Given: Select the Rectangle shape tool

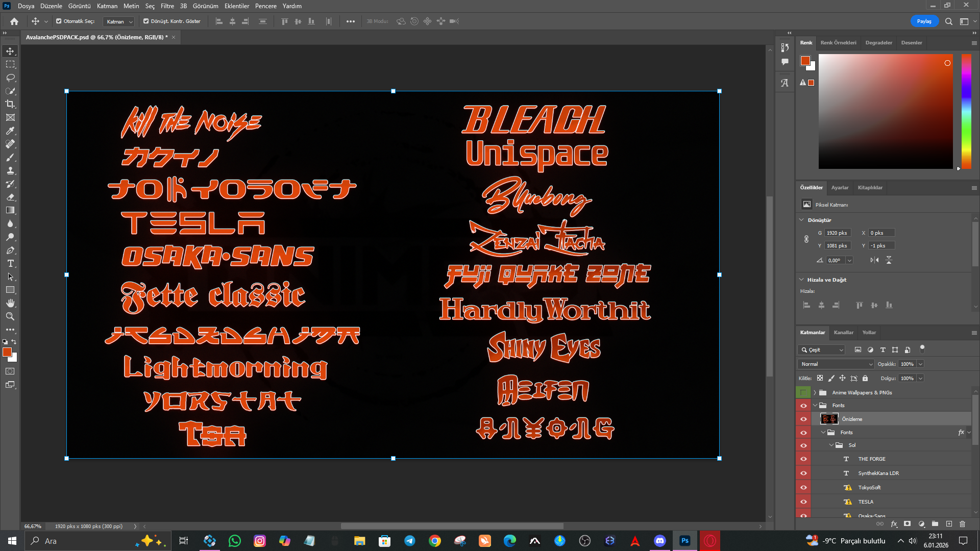Looking at the screenshot, I should (10, 290).
